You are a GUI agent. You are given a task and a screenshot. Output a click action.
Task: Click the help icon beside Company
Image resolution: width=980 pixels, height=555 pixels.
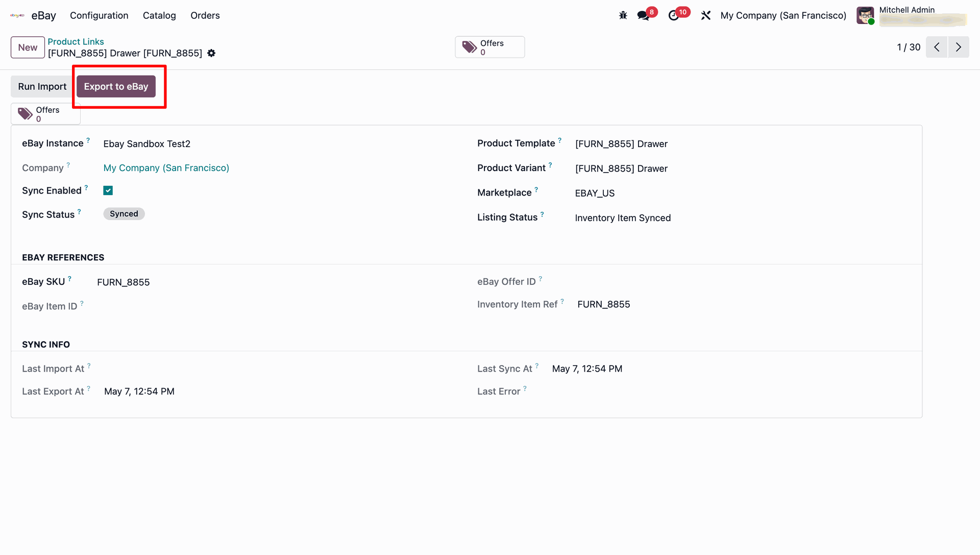68,164
